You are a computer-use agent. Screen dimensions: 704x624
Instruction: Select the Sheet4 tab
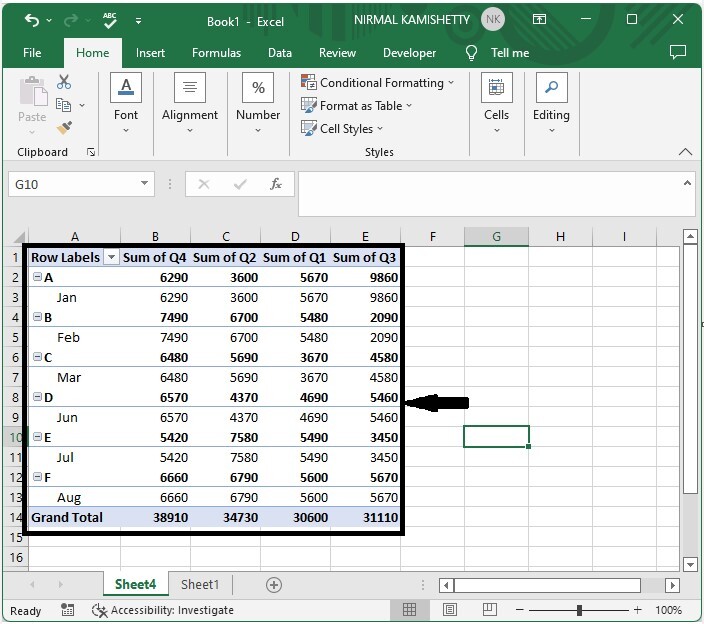(x=135, y=584)
